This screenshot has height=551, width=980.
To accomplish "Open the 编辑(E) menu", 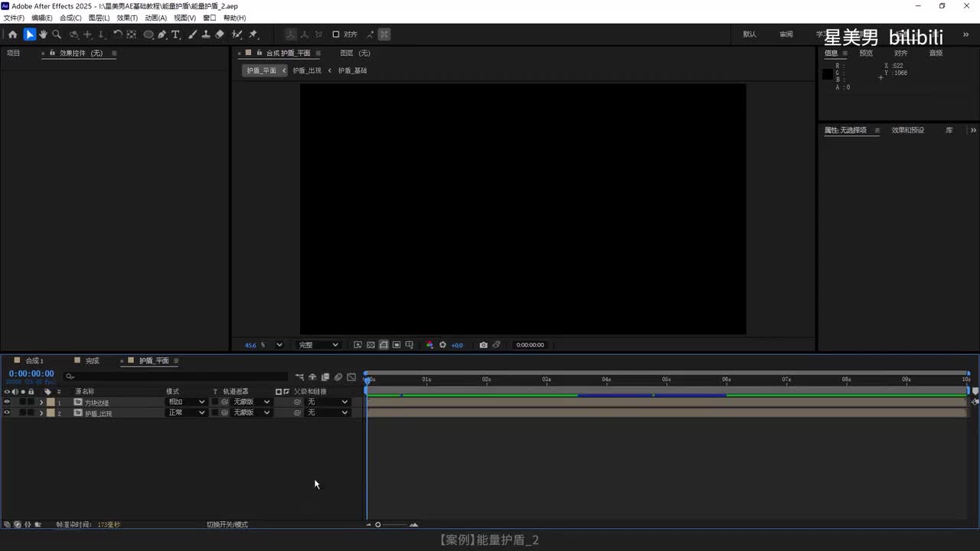I will coord(42,18).
